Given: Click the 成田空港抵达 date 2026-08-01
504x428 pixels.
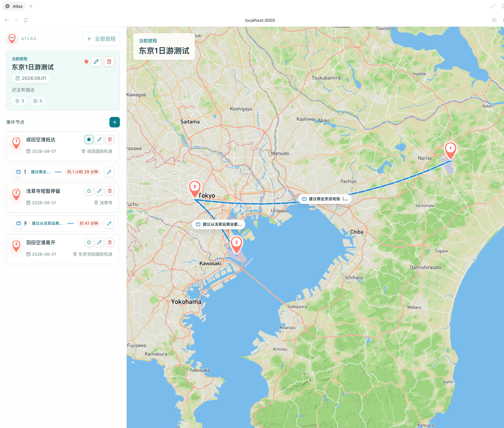Looking at the screenshot, I should [x=44, y=151].
